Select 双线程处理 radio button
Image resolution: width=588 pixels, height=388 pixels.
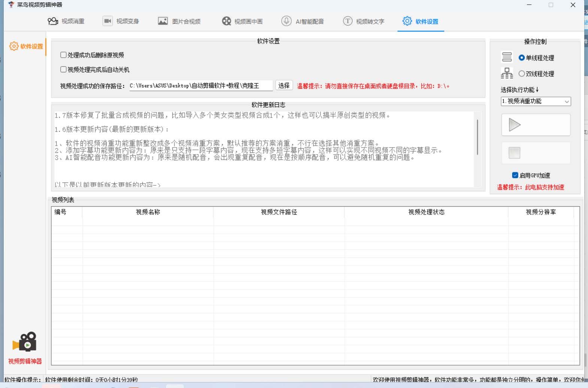point(521,74)
